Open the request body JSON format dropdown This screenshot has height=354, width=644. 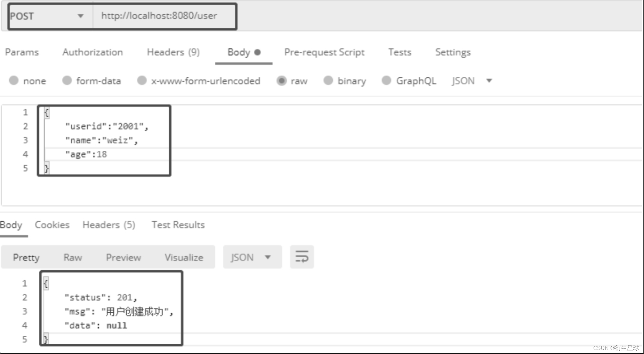472,81
